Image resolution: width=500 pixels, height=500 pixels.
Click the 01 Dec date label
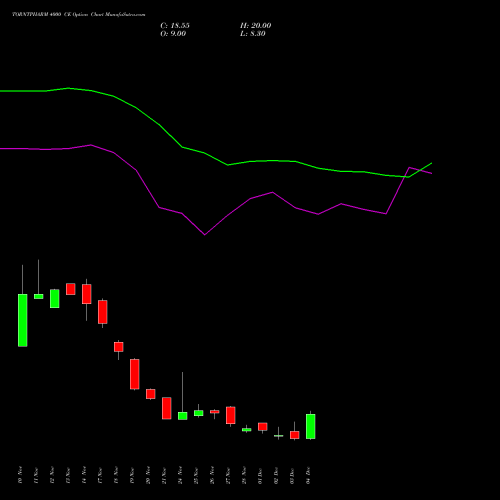point(260,475)
